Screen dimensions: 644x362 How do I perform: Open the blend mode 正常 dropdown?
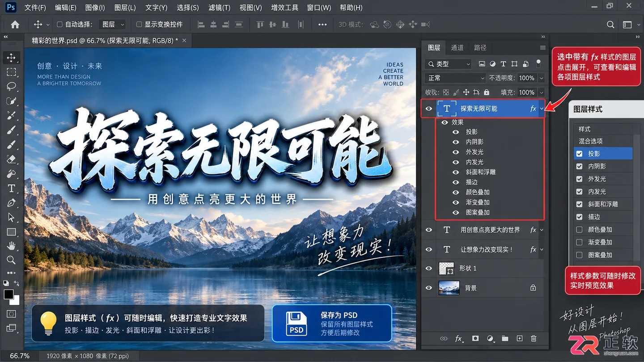pos(455,78)
